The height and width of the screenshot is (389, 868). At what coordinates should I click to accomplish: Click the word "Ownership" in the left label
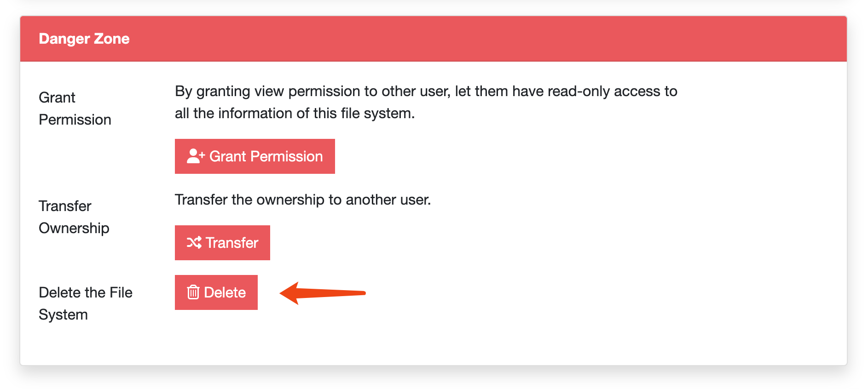coord(74,228)
